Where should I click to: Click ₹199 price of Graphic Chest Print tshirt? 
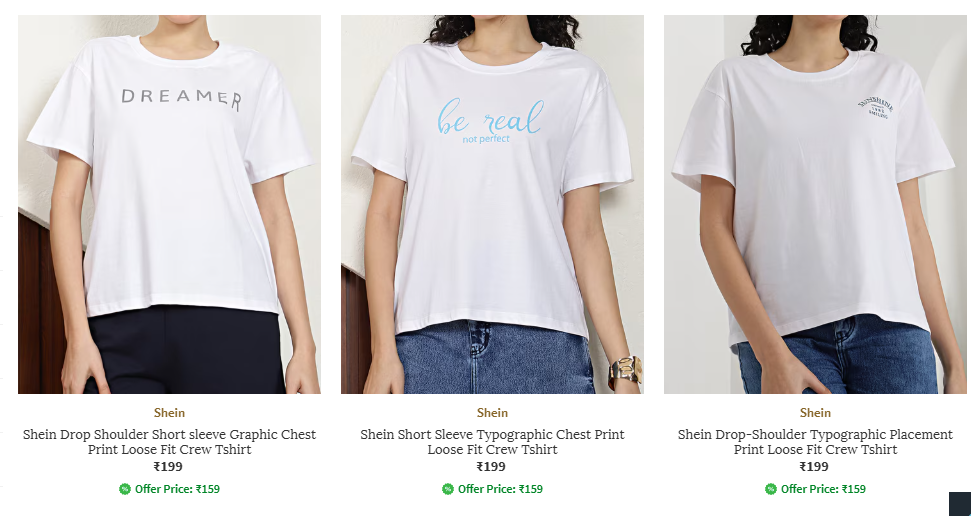click(168, 466)
